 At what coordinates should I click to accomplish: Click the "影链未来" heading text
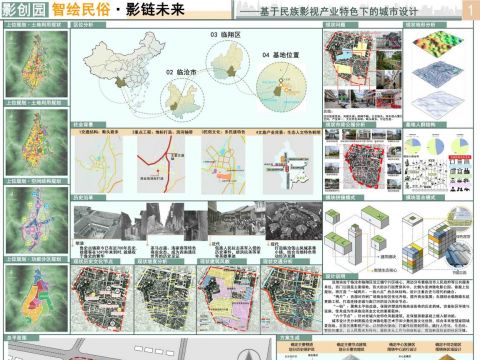pyautogui.click(x=155, y=9)
